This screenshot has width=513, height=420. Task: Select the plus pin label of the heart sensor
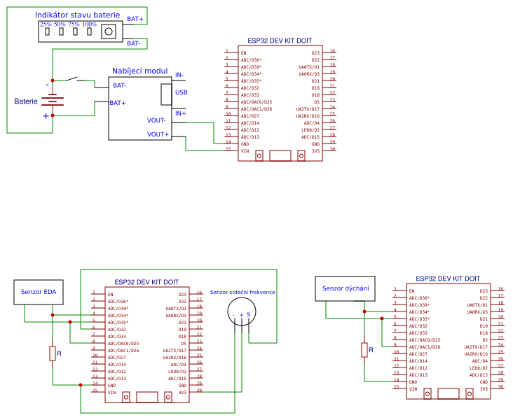coord(242,315)
